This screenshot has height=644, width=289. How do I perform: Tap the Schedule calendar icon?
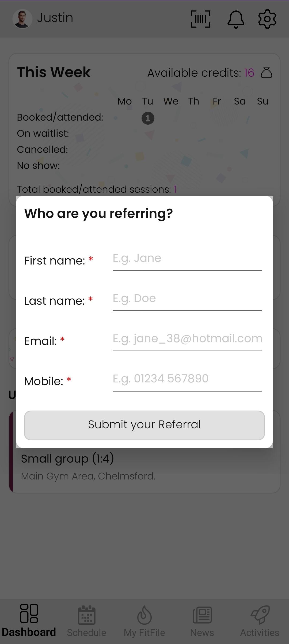tap(86, 615)
